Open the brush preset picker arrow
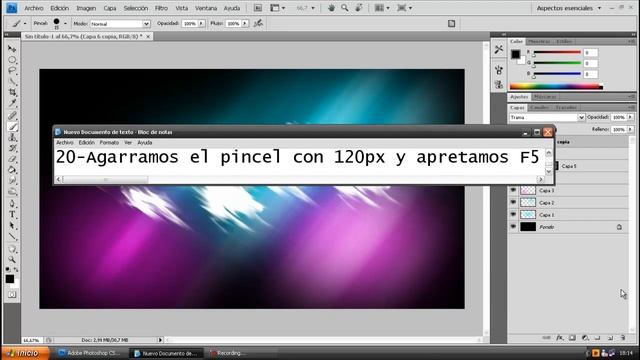The width and height of the screenshot is (640, 360). [x=65, y=24]
